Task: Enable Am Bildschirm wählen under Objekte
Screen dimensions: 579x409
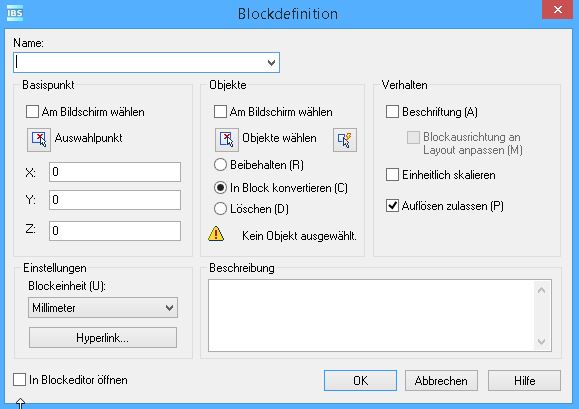Action: point(220,111)
